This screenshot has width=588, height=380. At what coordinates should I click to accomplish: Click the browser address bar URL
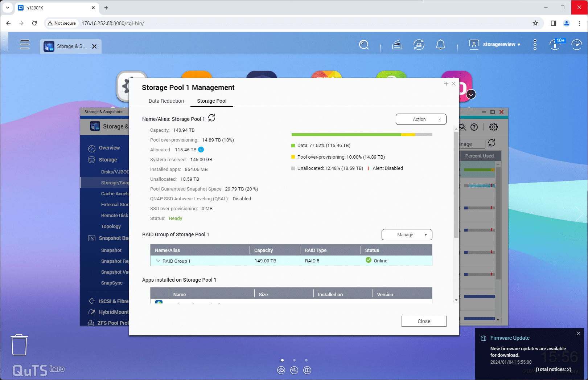113,23
